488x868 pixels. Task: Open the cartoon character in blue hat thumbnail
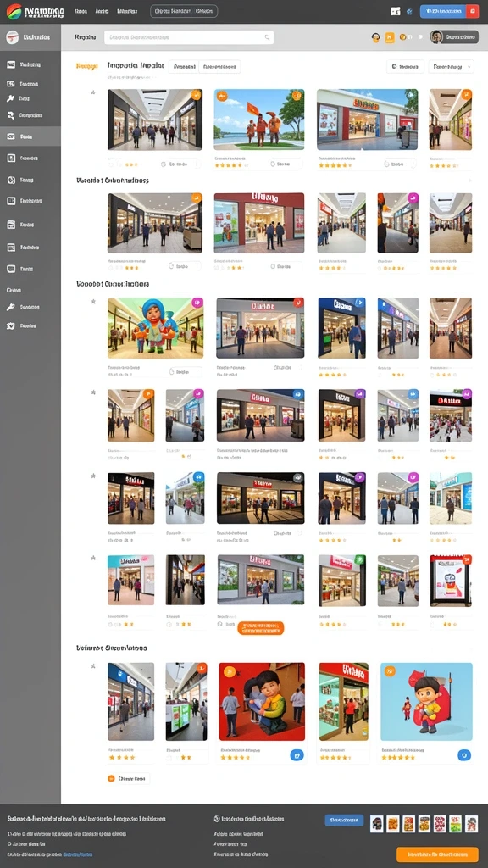point(156,328)
